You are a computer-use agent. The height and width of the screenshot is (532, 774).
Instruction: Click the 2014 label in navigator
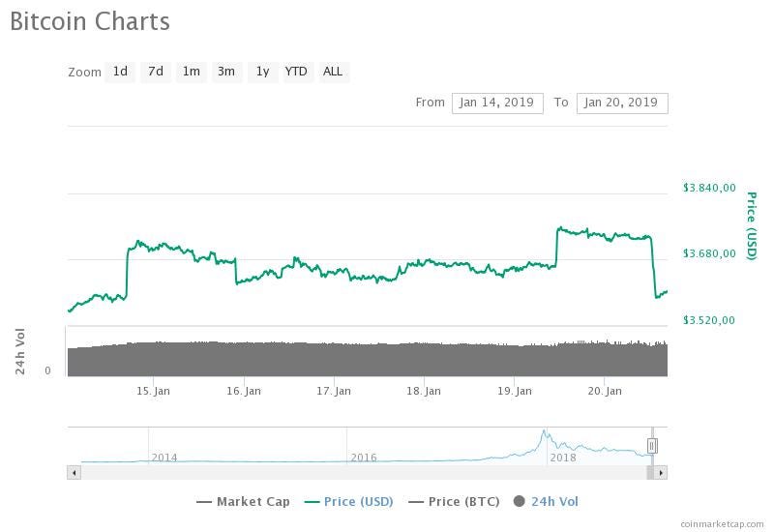click(164, 458)
